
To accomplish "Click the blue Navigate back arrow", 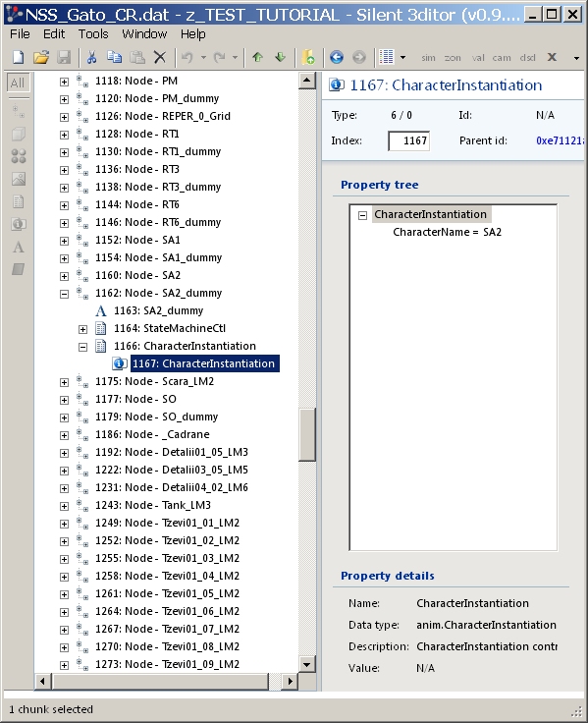I will click(337, 57).
